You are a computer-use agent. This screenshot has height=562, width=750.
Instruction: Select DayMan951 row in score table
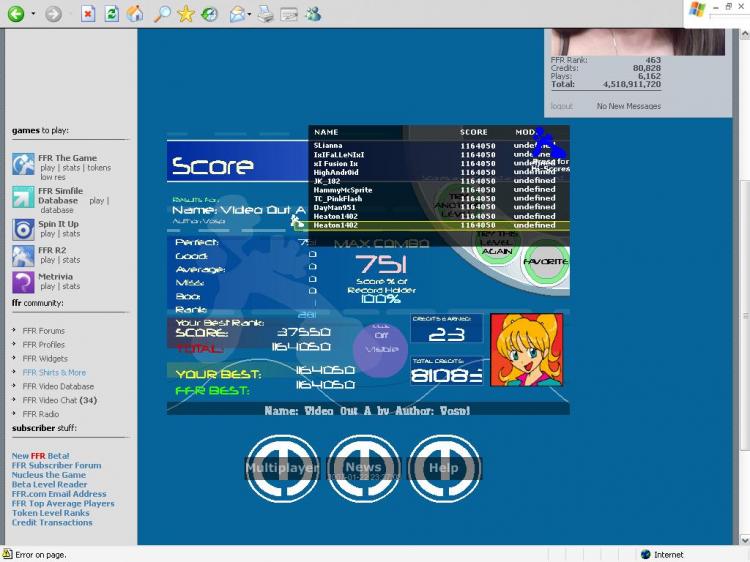439,208
